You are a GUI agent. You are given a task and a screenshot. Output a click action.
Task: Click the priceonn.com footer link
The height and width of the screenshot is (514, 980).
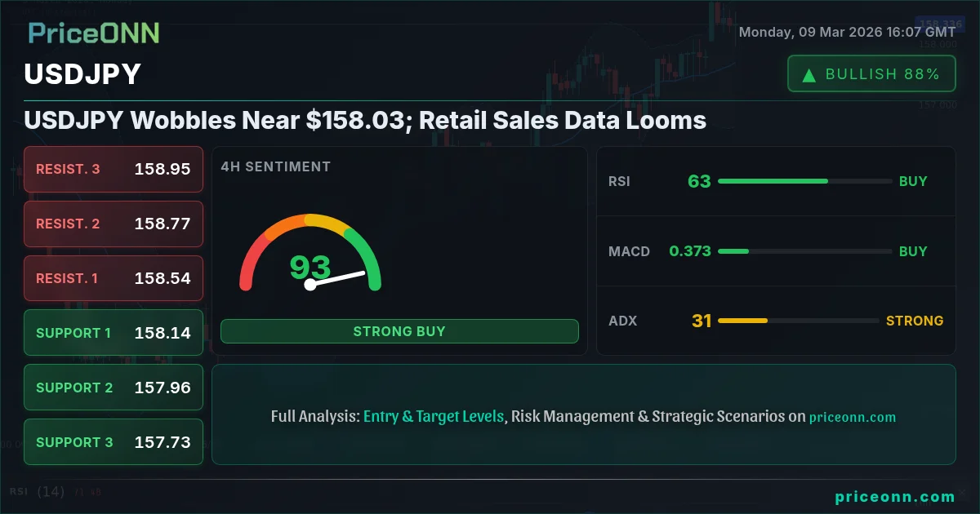[895, 497]
